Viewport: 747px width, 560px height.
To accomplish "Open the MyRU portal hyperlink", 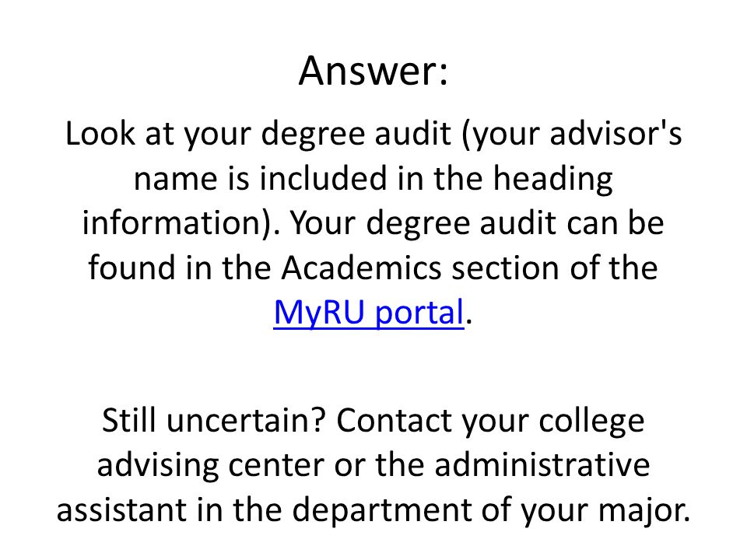I will point(369,313).
